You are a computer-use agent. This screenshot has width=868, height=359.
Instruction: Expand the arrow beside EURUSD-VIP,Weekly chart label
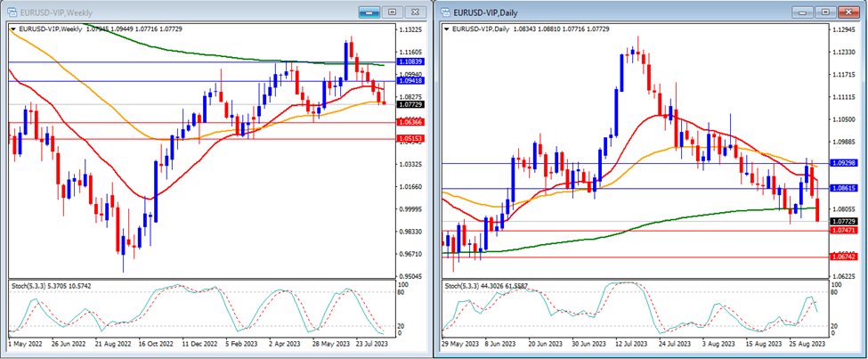point(12,29)
